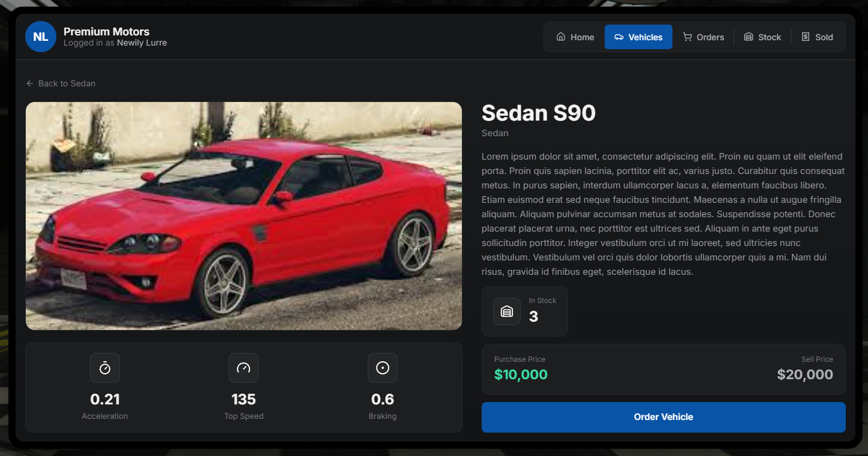Click the $10,000 purchase price
Screen dimensions: 868x456
click(x=521, y=375)
